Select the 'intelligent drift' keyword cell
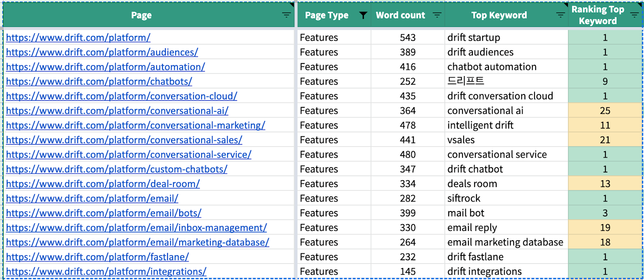Viewport: 644px width, 280px height. pos(506,125)
